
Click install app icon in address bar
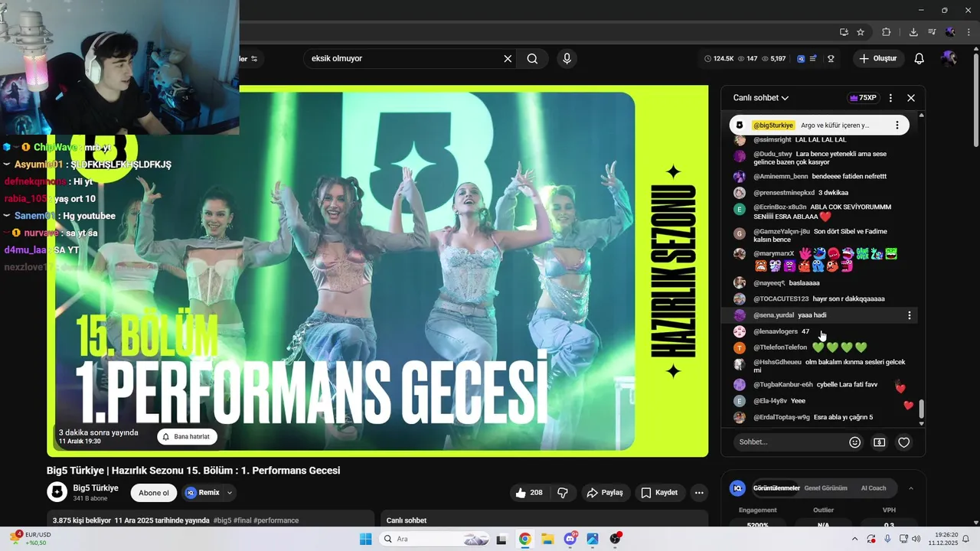[x=844, y=32]
